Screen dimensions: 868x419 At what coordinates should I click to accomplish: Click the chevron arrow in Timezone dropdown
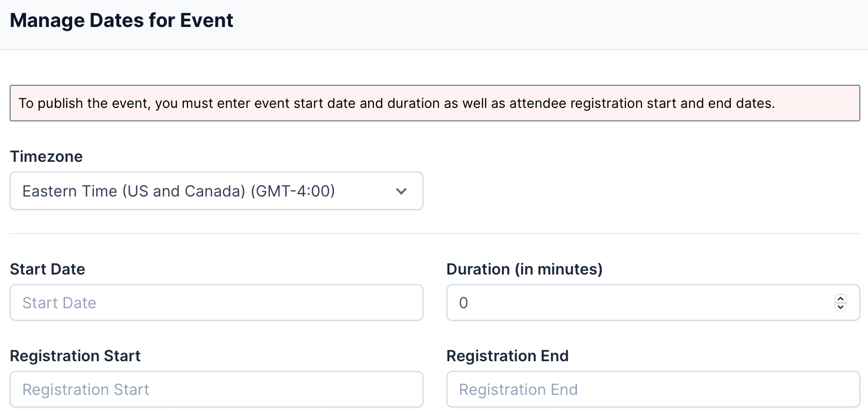(401, 191)
